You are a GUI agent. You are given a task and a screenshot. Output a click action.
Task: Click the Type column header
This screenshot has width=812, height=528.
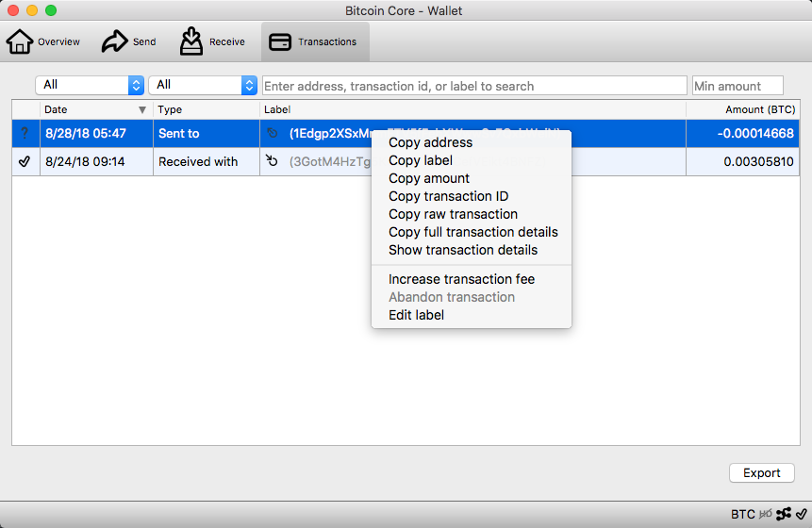pos(207,109)
